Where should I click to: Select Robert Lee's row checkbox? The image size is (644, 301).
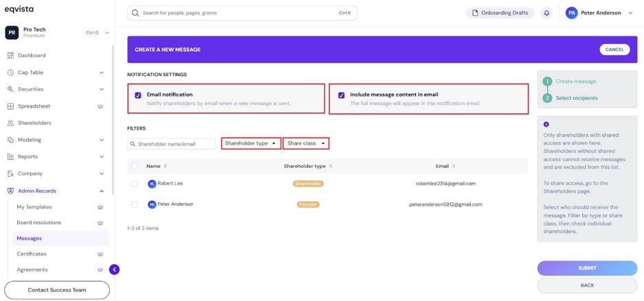[135, 184]
